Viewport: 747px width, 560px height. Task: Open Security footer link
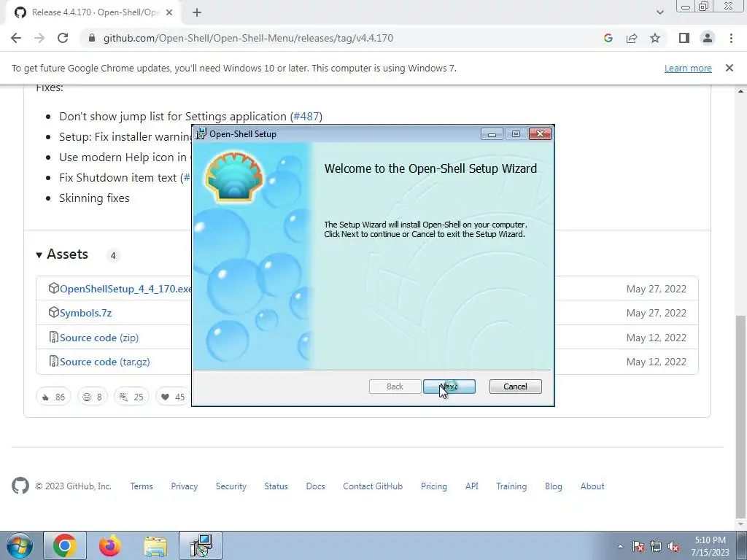click(231, 486)
